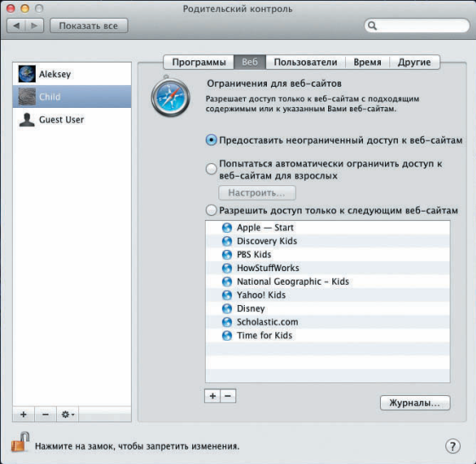This screenshot has height=464, width=476.
Task: Open the gear action menu under users
Action: 68,414
